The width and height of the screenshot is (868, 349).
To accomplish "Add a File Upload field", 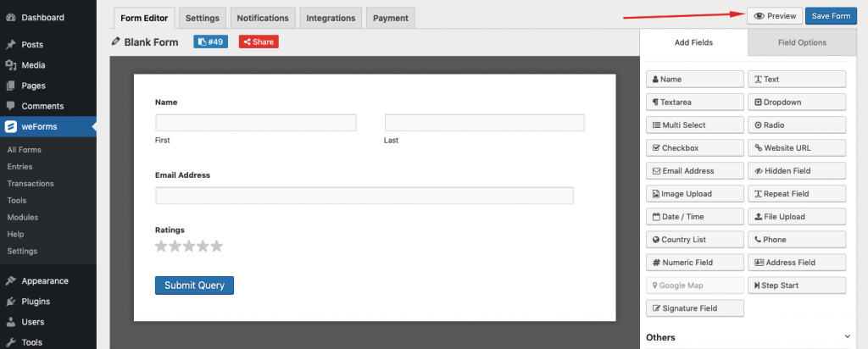I will (797, 217).
